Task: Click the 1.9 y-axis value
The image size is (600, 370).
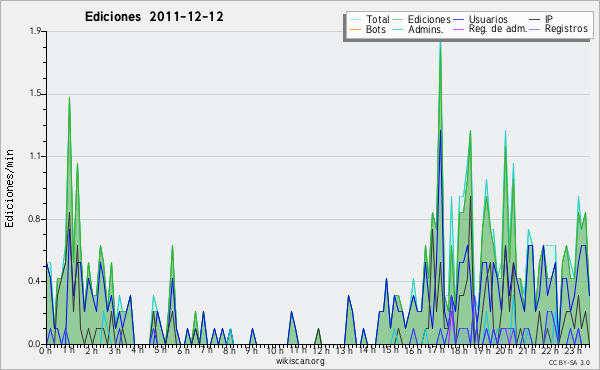Action: [x=35, y=31]
